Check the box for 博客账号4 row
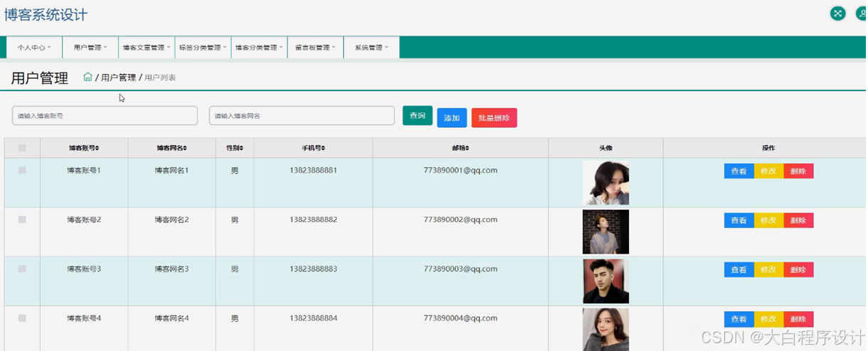 tap(22, 318)
